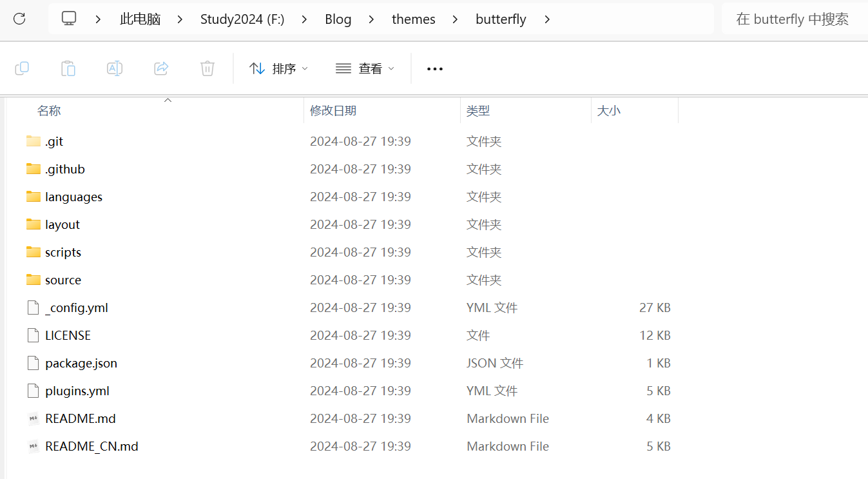868x479 pixels.
Task: Open the 查看 view dropdown
Action: click(x=365, y=68)
